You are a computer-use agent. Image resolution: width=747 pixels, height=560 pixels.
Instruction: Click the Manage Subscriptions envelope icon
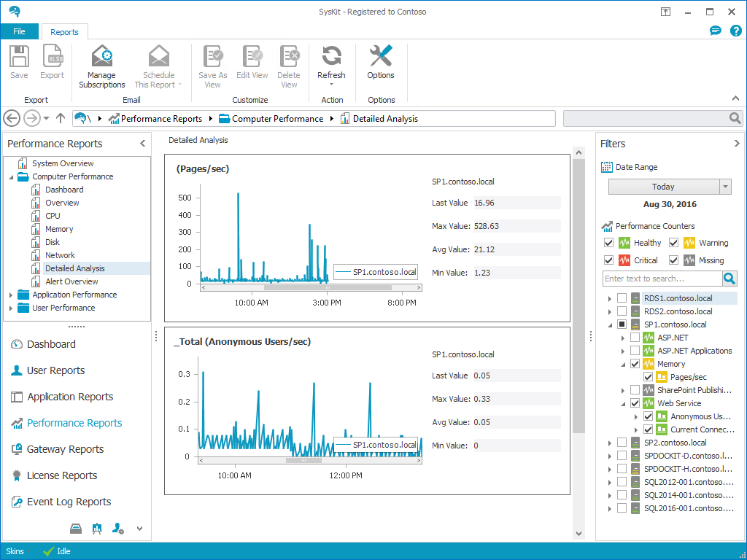click(101, 57)
